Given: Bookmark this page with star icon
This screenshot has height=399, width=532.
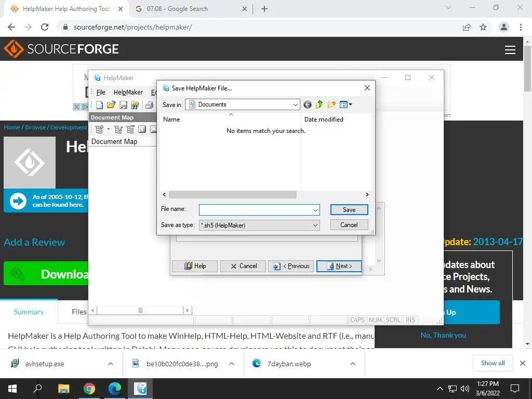Looking at the screenshot, I should click(483, 27).
